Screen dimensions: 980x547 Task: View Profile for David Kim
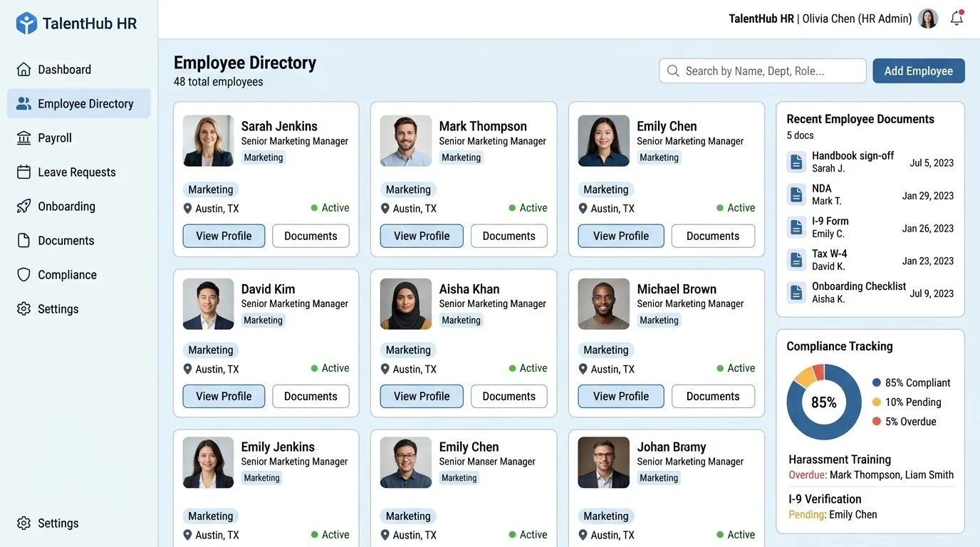click(224, 397)
